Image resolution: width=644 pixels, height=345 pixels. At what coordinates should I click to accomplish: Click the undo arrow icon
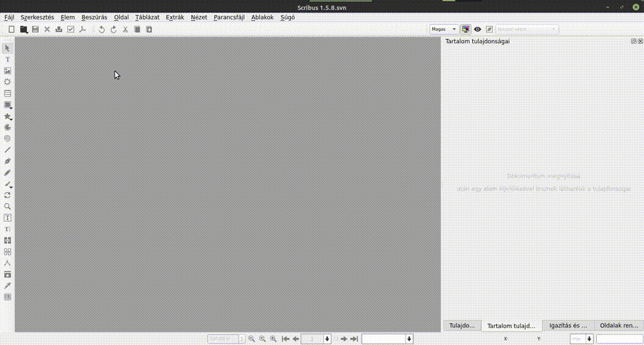tap(102, 29)
